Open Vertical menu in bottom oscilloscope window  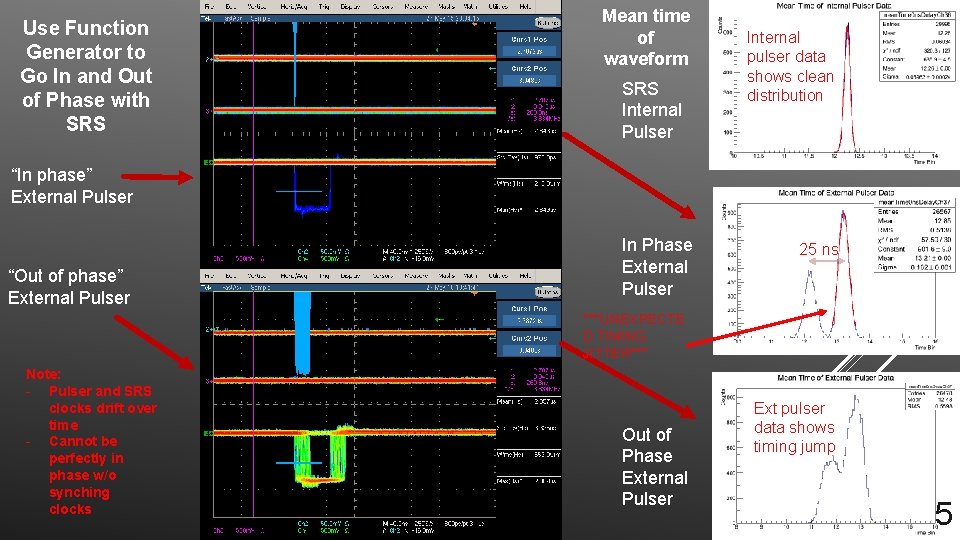(x=257, y=276)
